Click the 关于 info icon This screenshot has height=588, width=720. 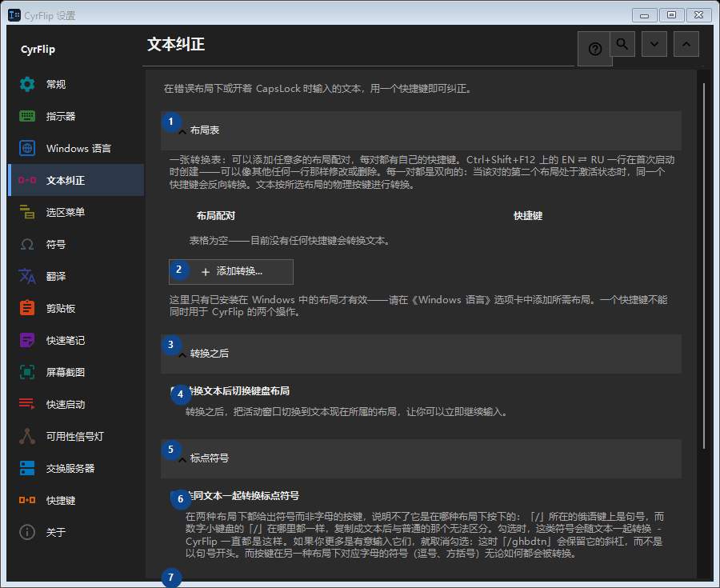pos(27,532)
